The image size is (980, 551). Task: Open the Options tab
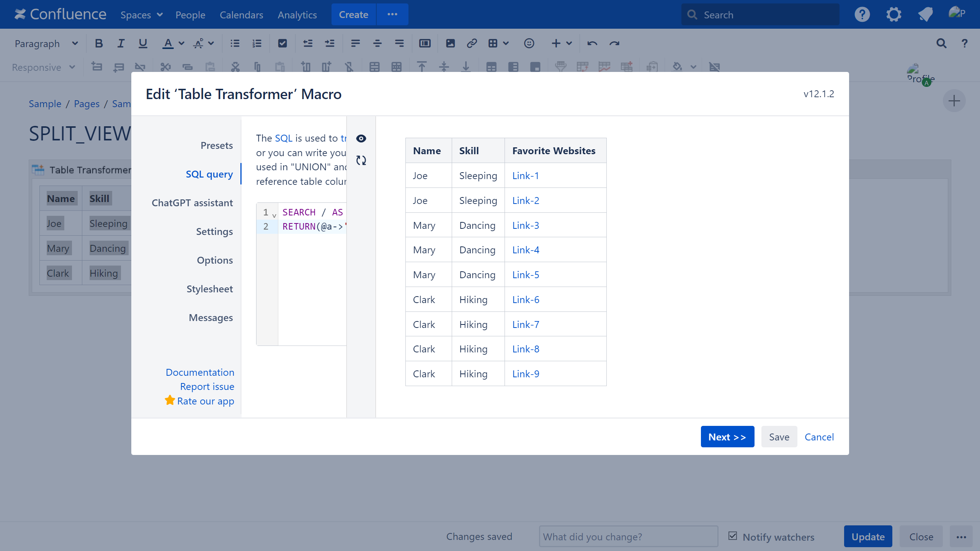click(215, 260)
